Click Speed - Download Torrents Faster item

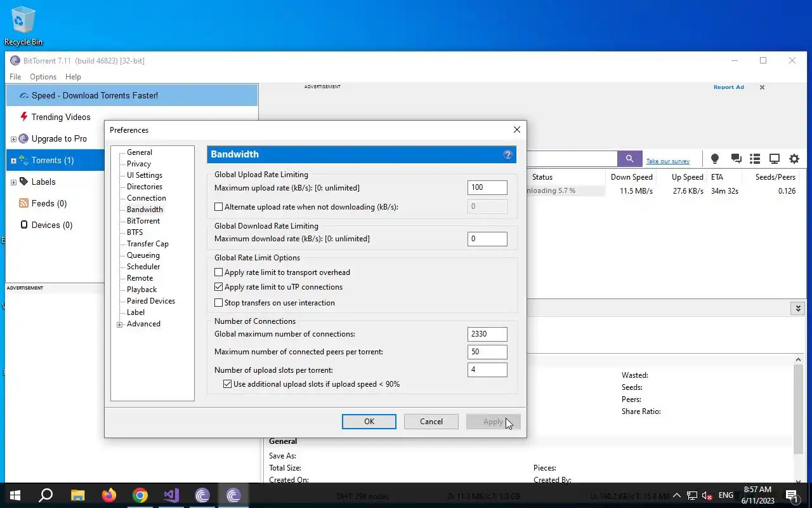132,95
